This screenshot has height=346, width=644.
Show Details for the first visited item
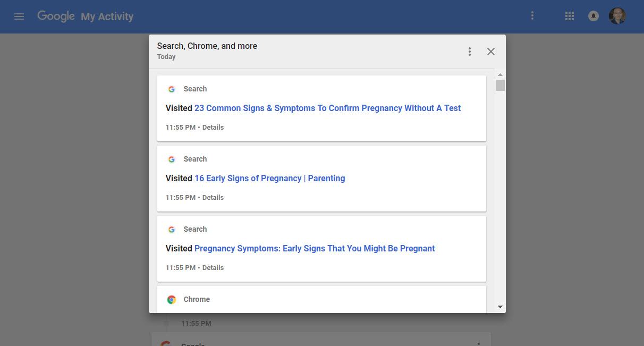click(x=213, y=128)
